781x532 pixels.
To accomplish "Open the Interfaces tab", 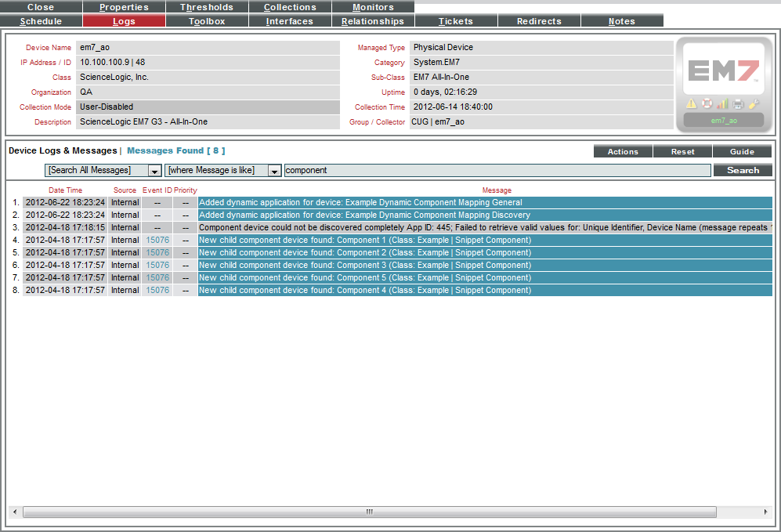I will [x=290, y=20].
